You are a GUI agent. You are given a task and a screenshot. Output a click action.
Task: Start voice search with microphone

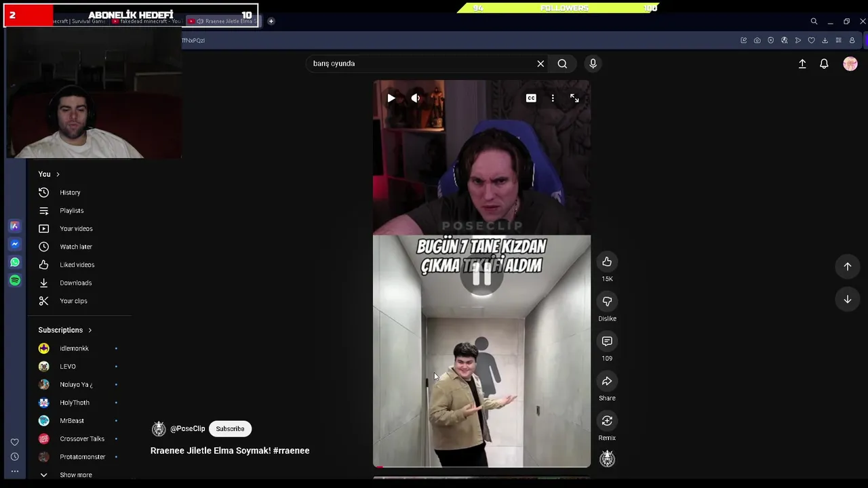[x=593, y=64]
